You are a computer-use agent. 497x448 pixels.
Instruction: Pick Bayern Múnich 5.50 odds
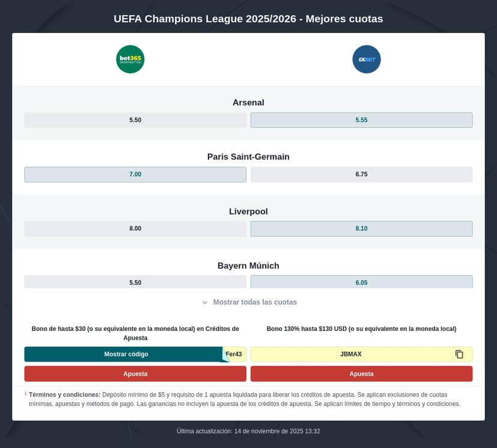pos(135,281)
